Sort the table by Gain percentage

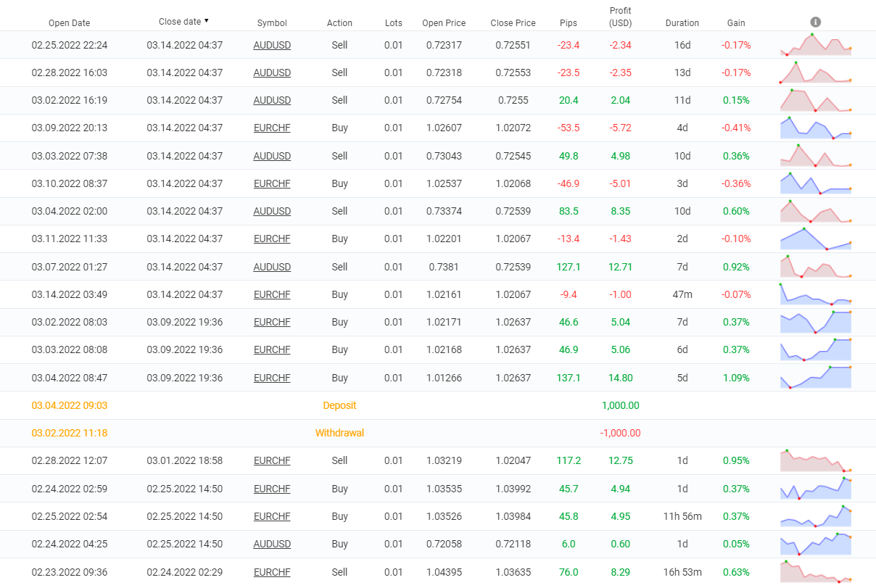(735, 22)
